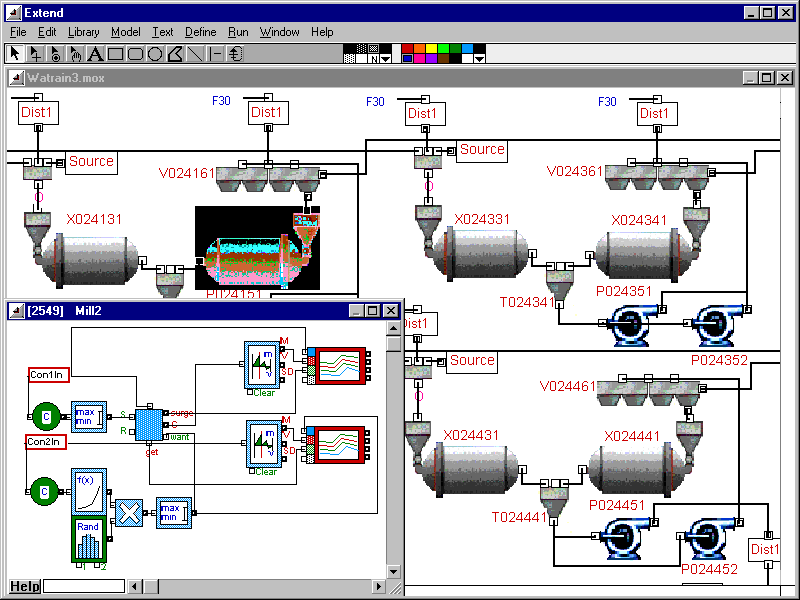Click Mill2 horizontal scrollbar left arrow

point(135,586)
